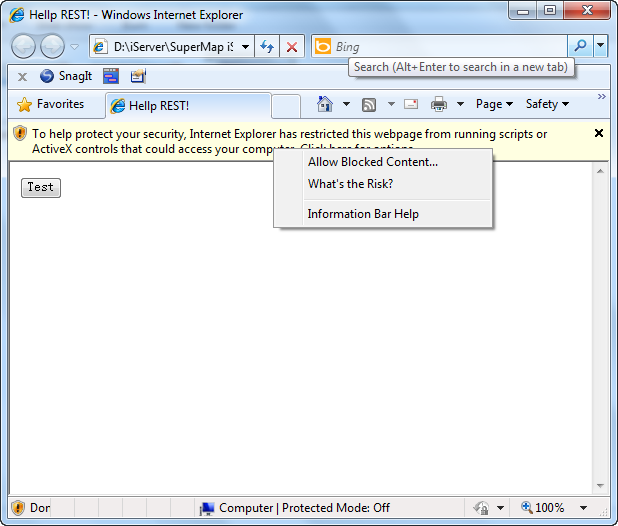Image resolution: width=618 pixels, height=526 pixels.
Task: Click the Test button on the page
Action: [x=41, y=187]
